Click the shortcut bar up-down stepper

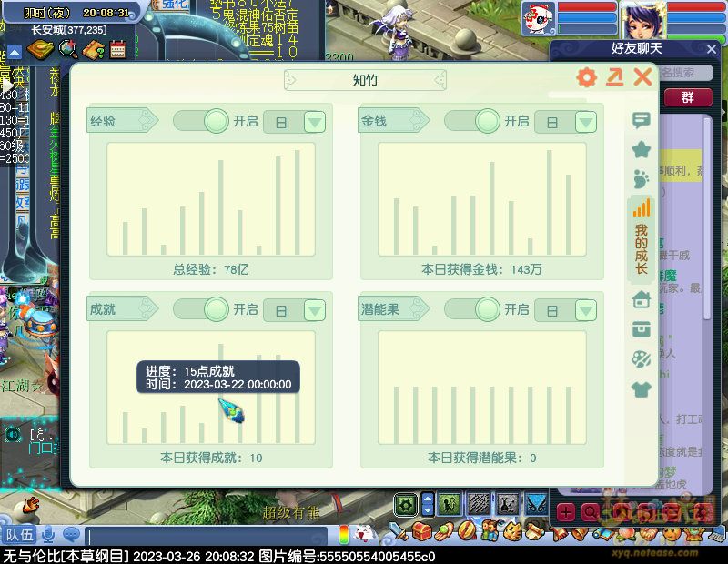pos(428,505)
